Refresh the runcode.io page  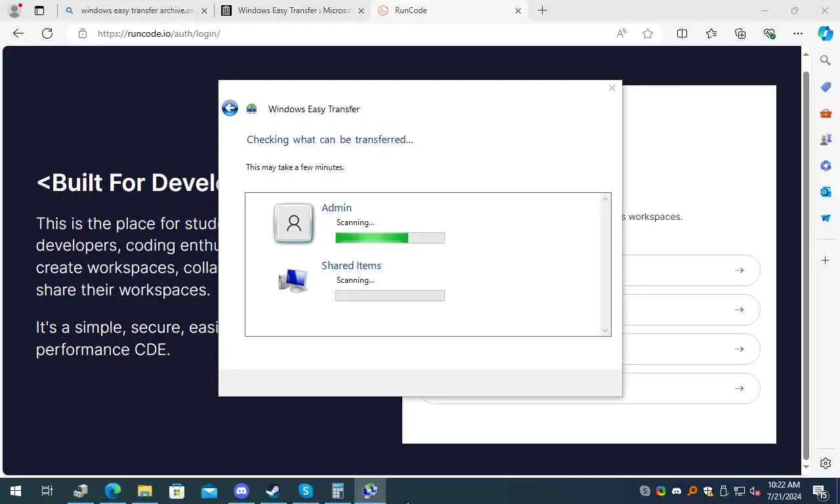tap(47, 33)
